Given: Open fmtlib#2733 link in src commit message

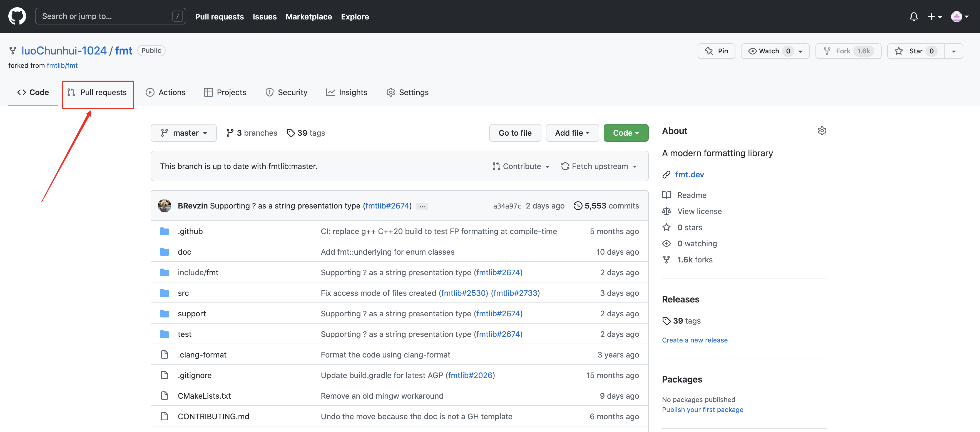Looking at the screenshot, I should point(516,293).
